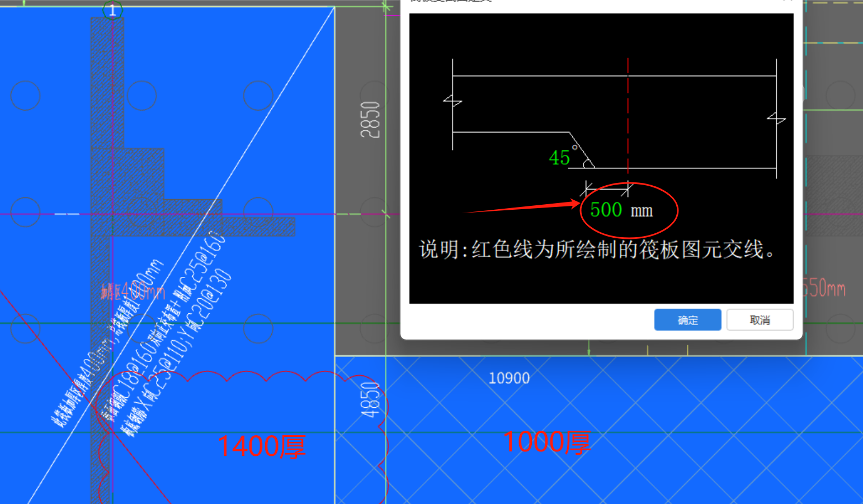Click the 4850 dimension text
This screenshot has width=863, height=504.
point(370,399)
